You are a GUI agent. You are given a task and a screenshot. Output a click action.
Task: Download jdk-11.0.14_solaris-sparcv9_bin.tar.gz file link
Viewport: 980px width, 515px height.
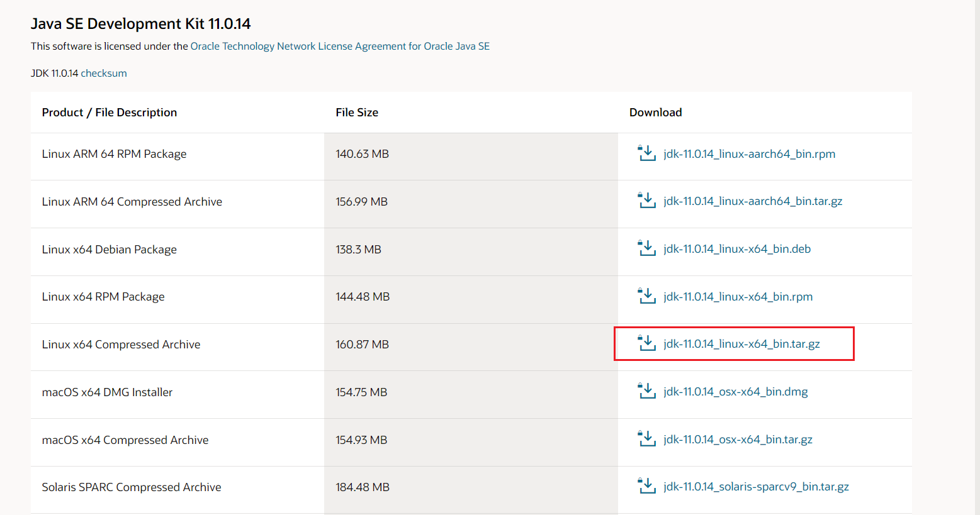(x=756, y=487)
